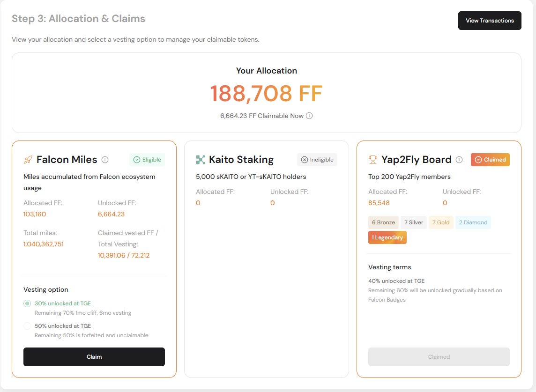
Task: Click info icon next to Claimable Now
Action: click(309, 116)
